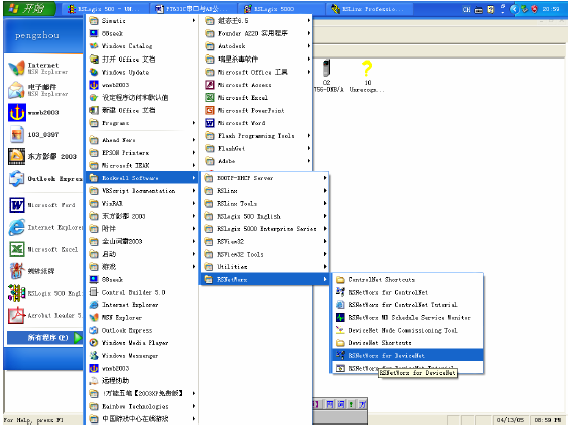Click the Microsoft Access icon
Screen dimensions: 573x433
(210, 85)
